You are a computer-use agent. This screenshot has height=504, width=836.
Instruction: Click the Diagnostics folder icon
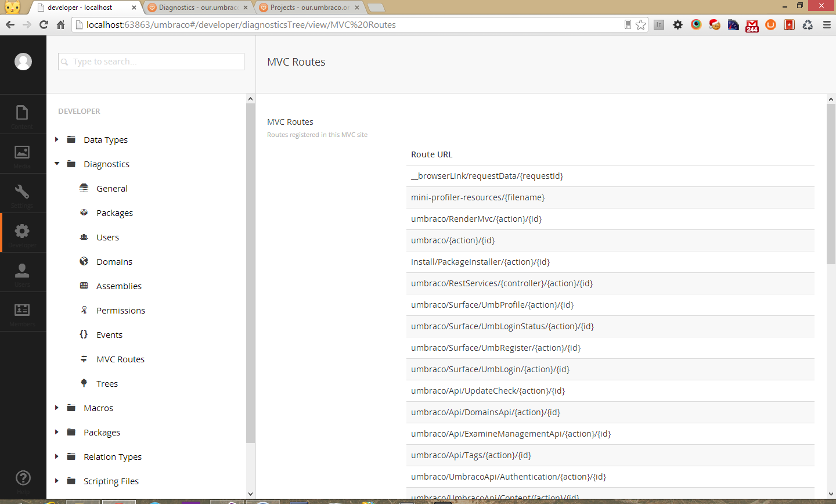click(71, 164)
